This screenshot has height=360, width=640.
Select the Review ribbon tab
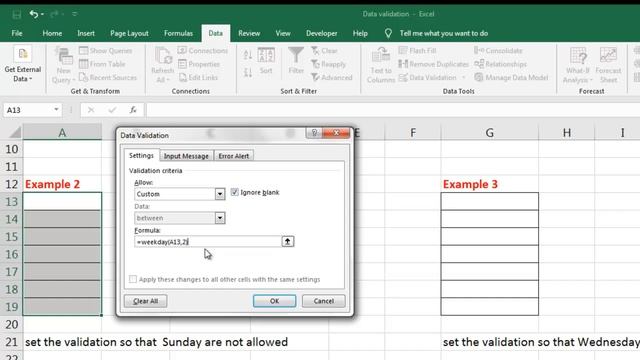[x=249, y=33]
